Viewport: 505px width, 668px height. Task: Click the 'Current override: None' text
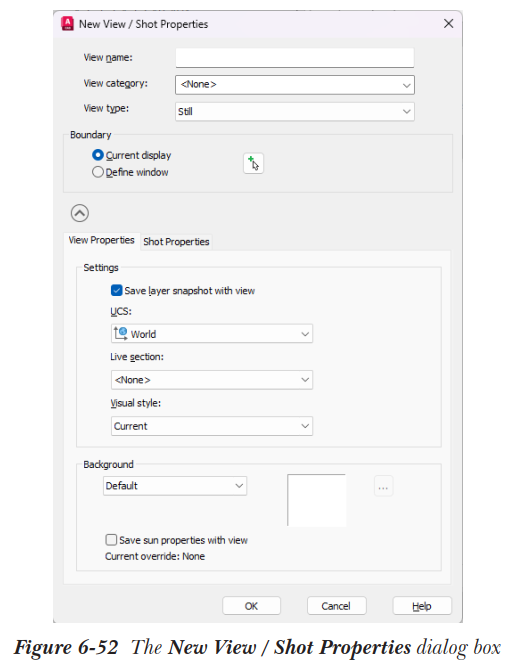coord(155,556)
